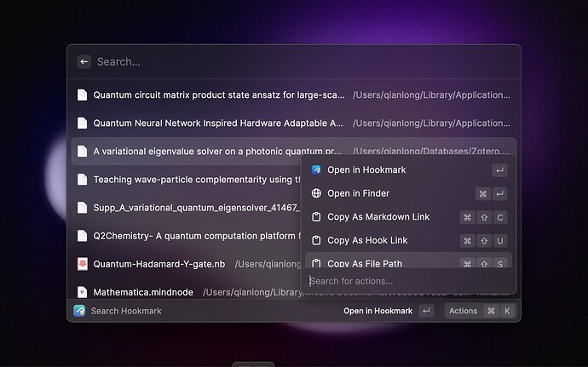Click return shortcut key on Open in Hookmark action
Screen dimensions: 588x367
pyautogui.click(x=499, y=170)
